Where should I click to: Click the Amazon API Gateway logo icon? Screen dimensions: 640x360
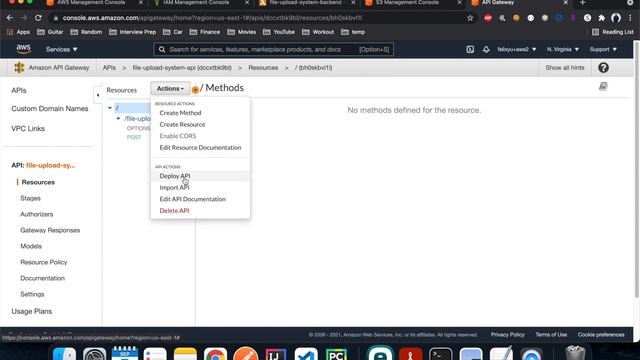19,68
